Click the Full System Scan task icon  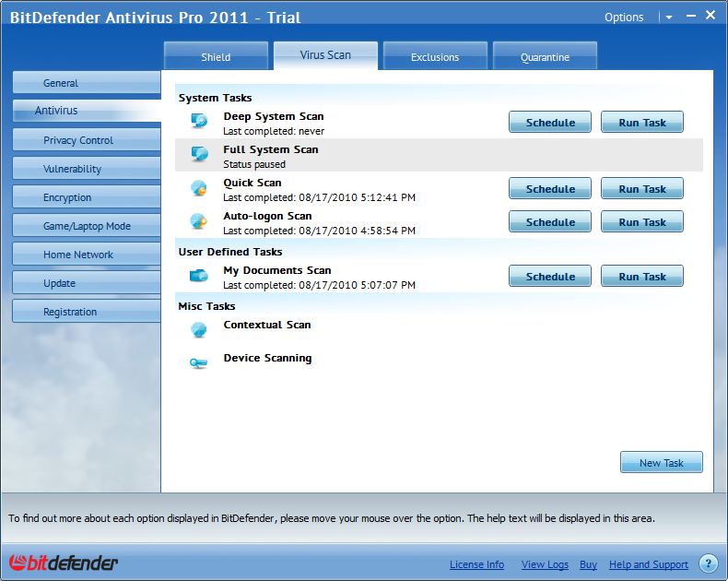click(199, 154)
